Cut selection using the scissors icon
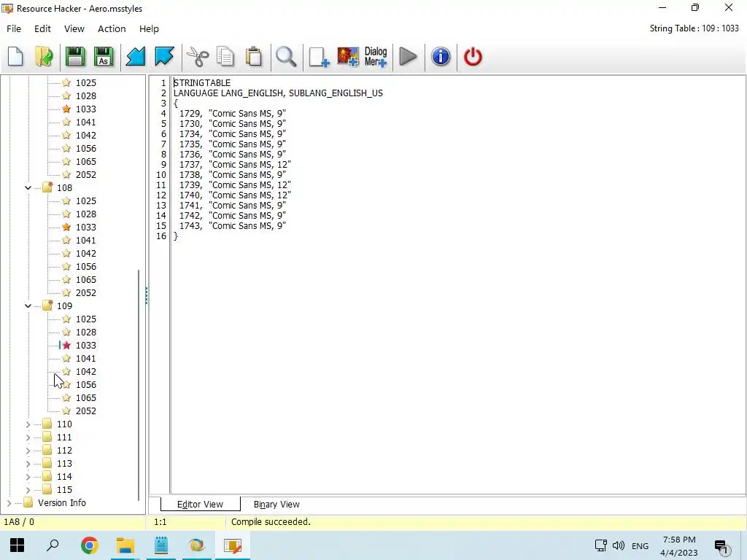 pos(197,57)
